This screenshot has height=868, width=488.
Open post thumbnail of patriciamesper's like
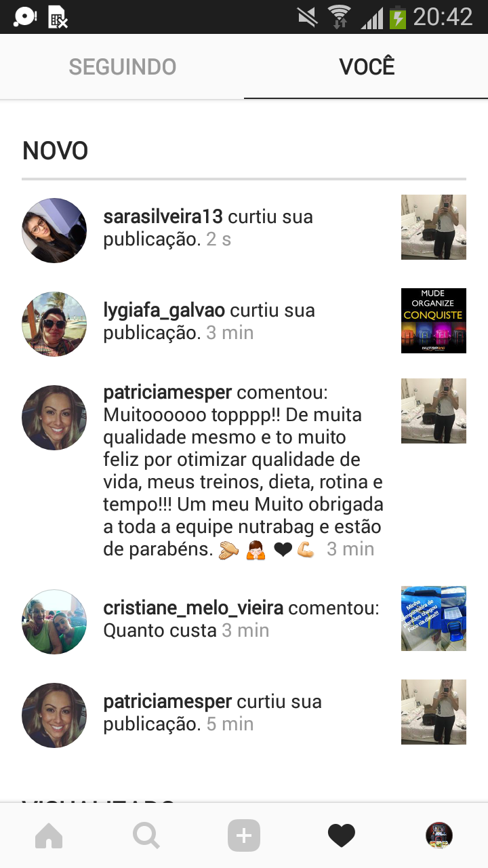434,712
